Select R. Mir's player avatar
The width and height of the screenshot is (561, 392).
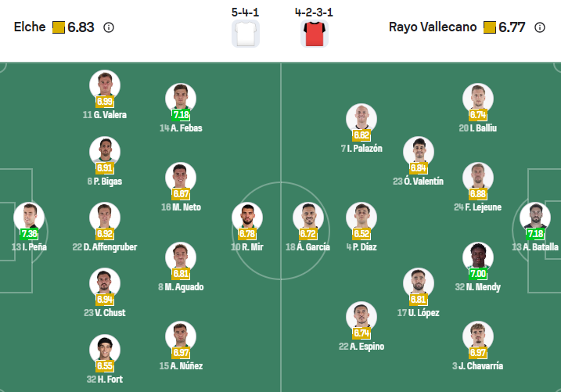click(247, 217)
